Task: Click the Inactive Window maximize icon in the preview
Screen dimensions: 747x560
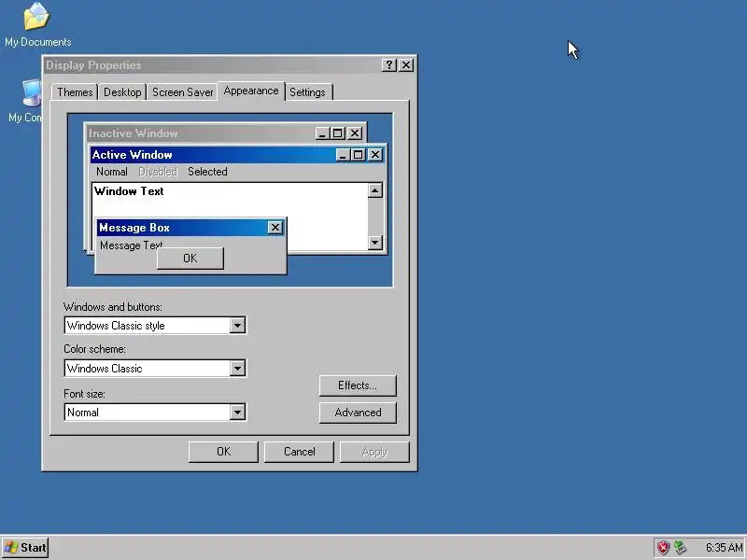Action: coord(338,133)
